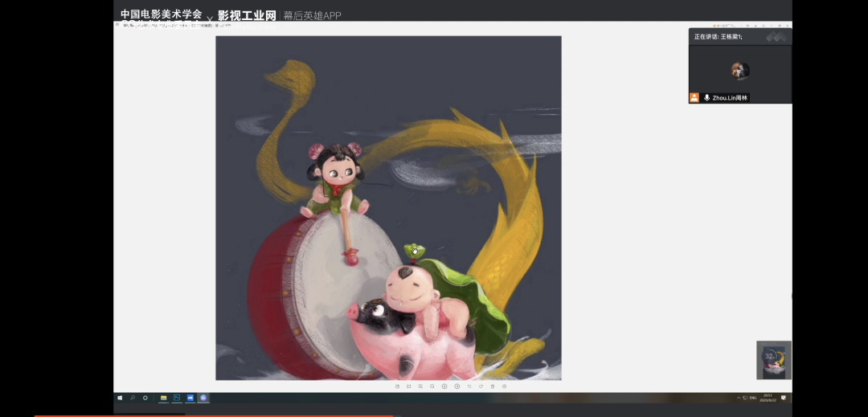Open Cortana circle icon on taskbar
Image resolution: width=868 pixels, height=417 pixels.
145,398
